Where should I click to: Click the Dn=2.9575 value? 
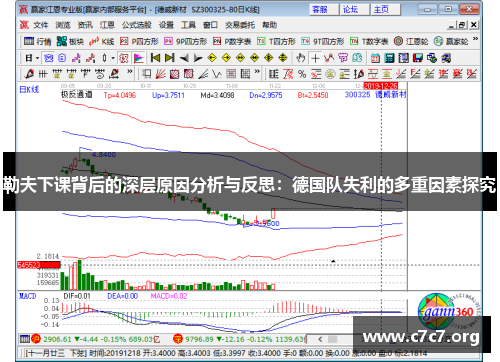click(x=266, y=95)
